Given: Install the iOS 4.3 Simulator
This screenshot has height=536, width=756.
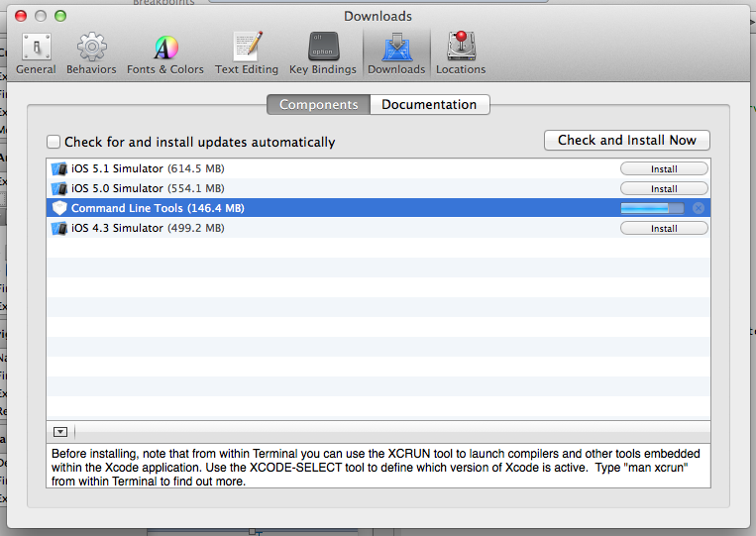Looking at the screenshot, I should pos(664,228).
